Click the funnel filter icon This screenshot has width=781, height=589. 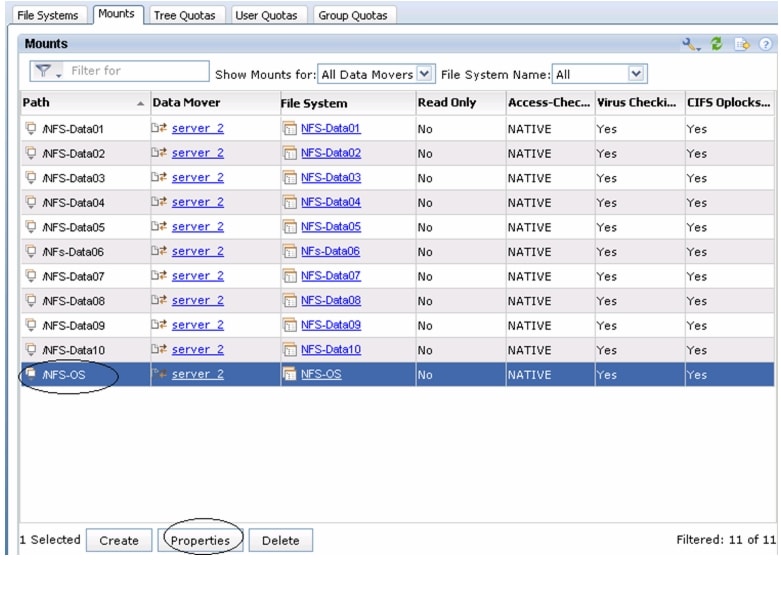click(x=44, y=72)
